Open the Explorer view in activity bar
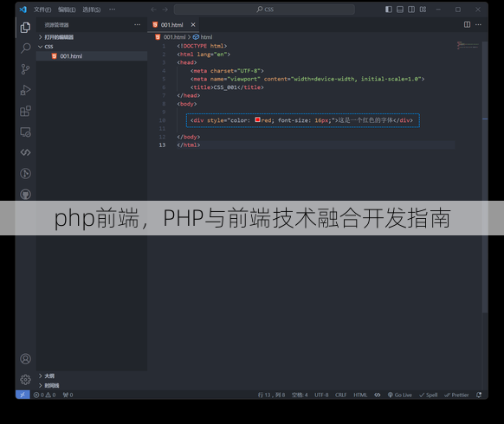This screenshot has height=424, width=504. point(25,28)
